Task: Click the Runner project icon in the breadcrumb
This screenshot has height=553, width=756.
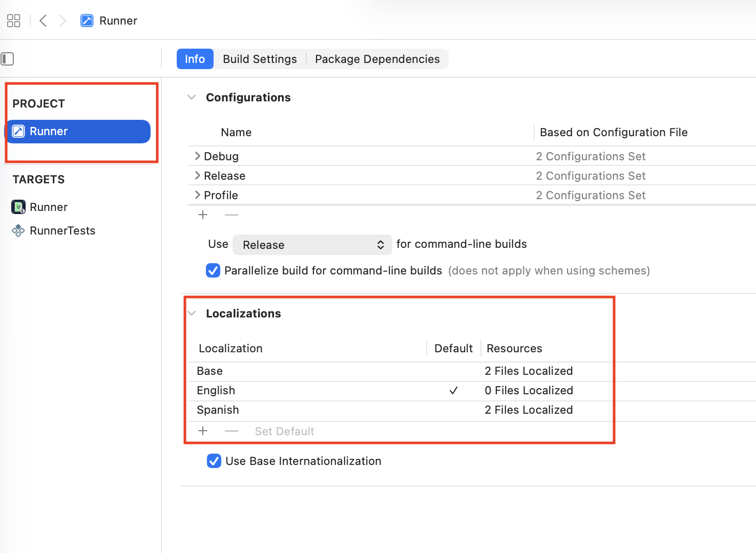Action: point(87,20)
